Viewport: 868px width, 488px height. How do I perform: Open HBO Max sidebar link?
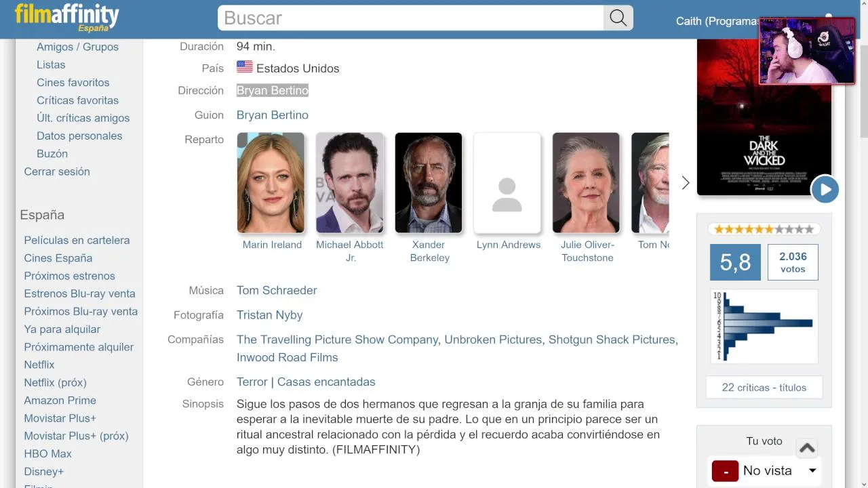tap(47, 453)
